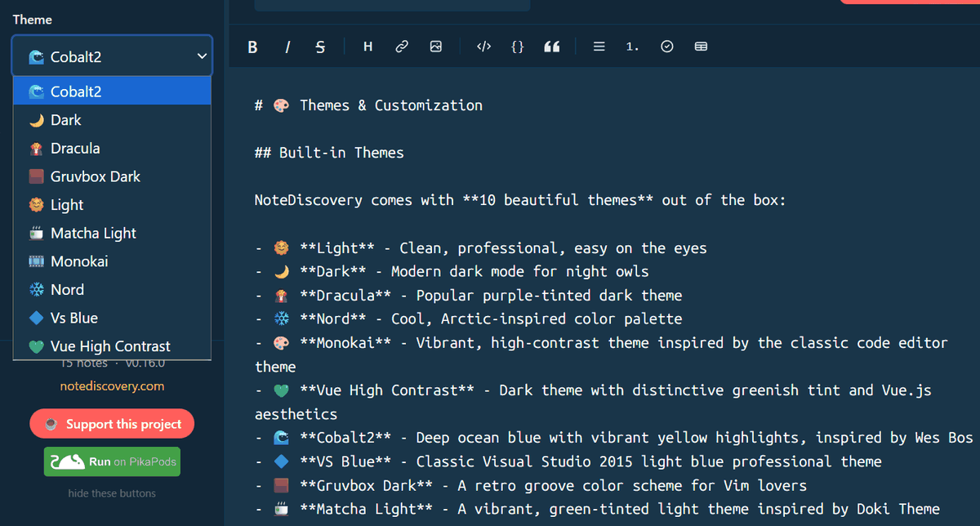Add a blockquote using the quote icon
This screenshot has height=526, width=980.
pyautogui.click(x=552, y=47)
